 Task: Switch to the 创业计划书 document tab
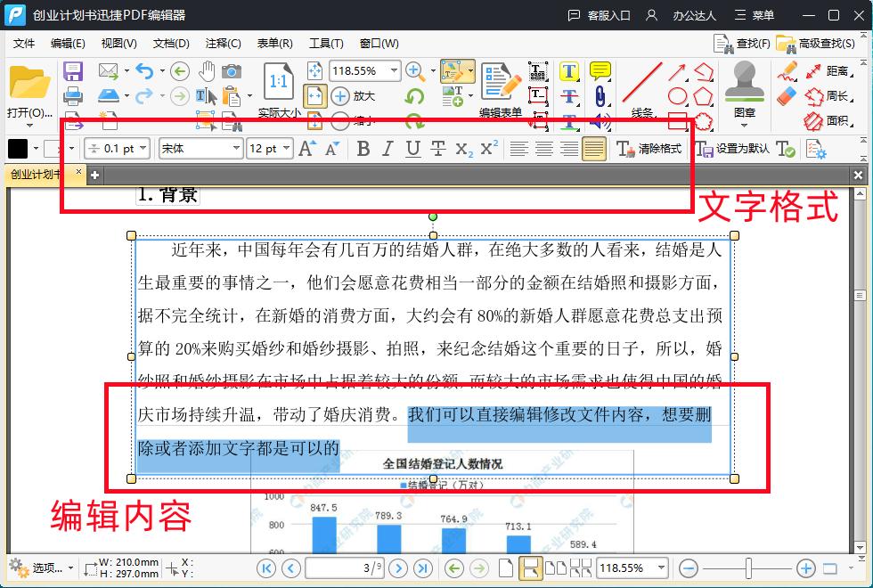[x=37, y=176]
